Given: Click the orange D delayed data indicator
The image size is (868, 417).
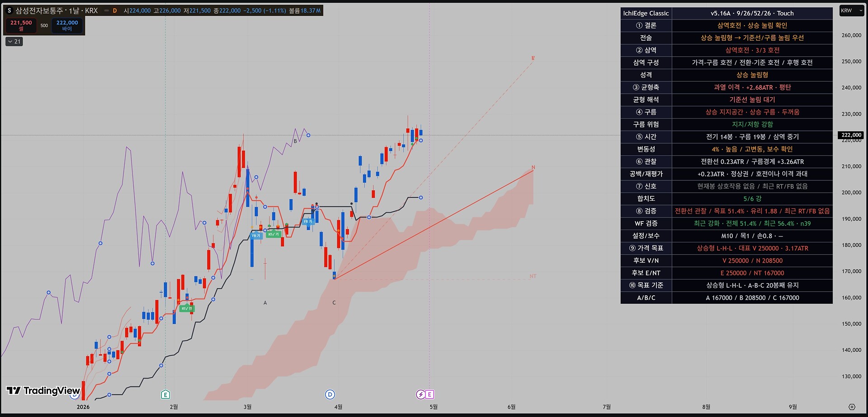Looking at the screenshot, I should click(x=115, y=10).
